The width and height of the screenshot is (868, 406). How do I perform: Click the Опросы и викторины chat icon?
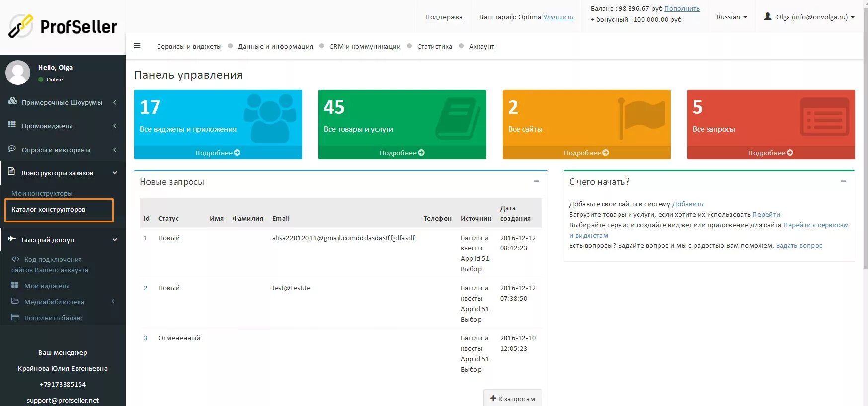click(x=12, y=149)
